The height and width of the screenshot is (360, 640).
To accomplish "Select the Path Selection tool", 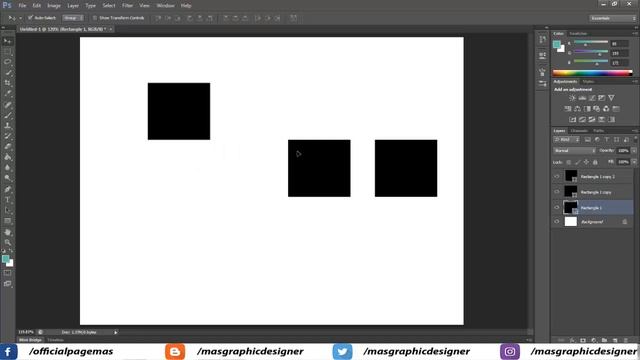I will (7, 210).
